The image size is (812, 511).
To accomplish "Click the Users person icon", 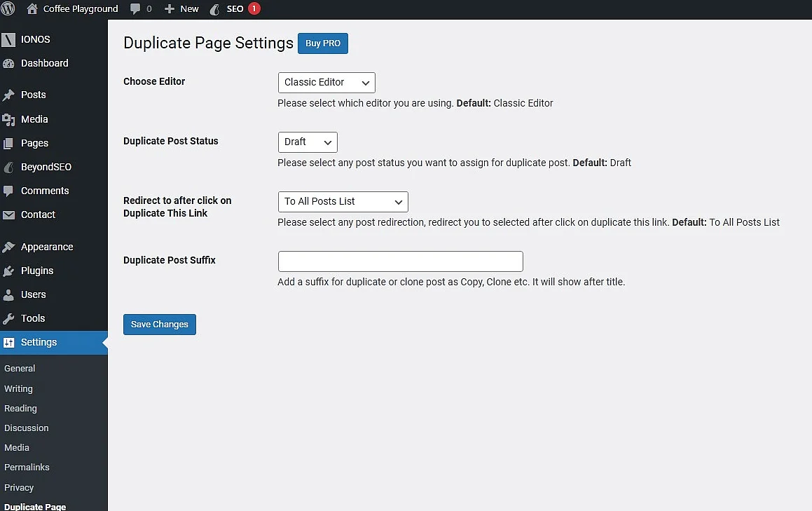I will point(8,294).
